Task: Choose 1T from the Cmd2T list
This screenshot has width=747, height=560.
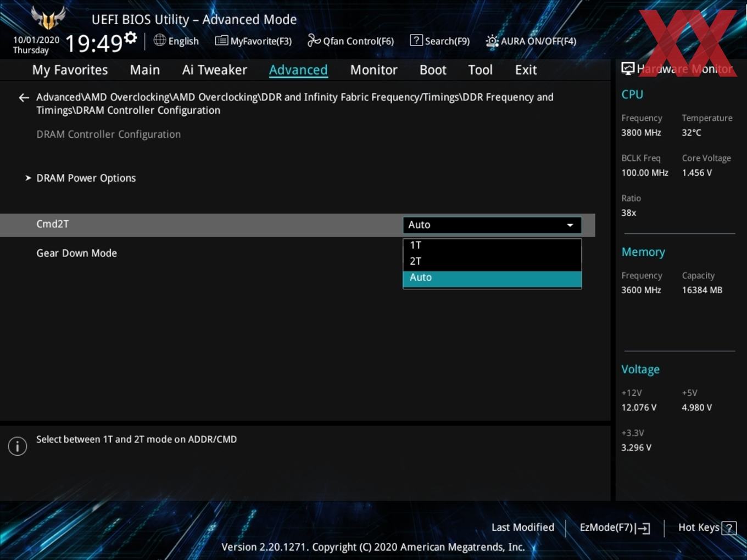Action: pyautogui.click(x=492, y=245)
